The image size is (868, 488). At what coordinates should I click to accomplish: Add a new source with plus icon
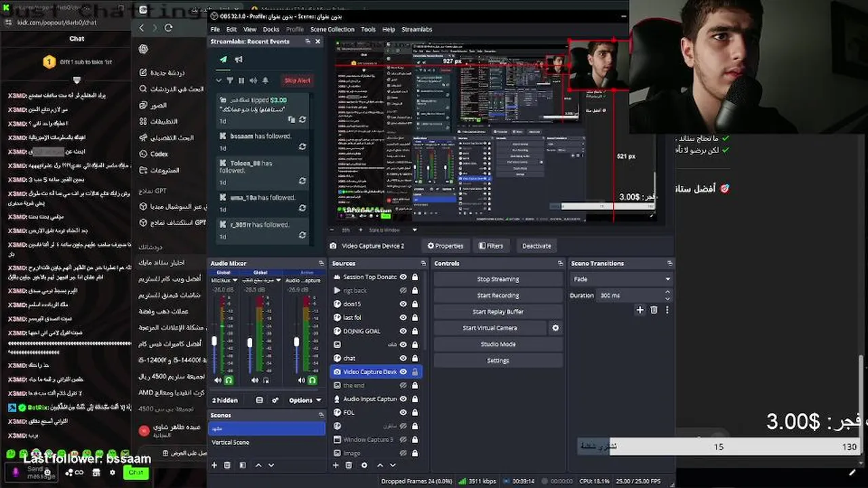[336, 465]
